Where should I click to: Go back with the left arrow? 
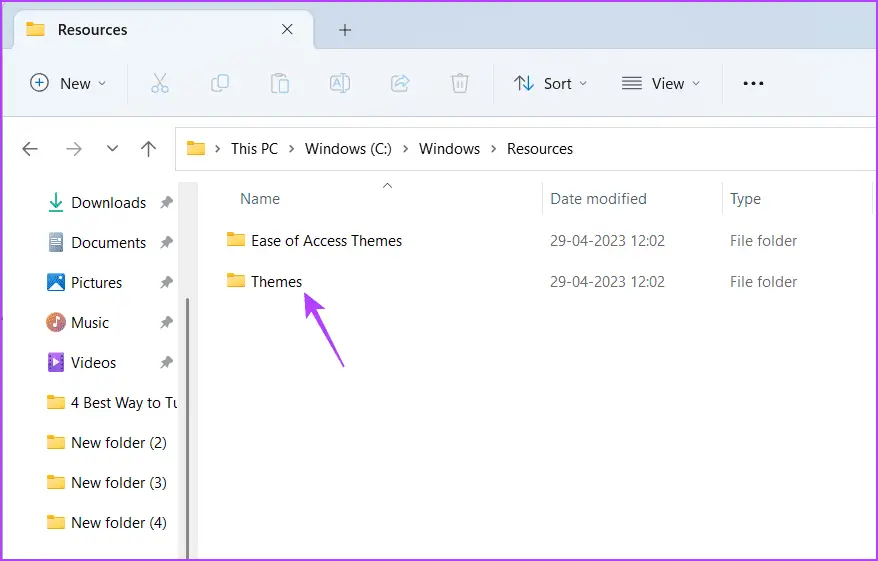pyautogui.click(x=30, y=149)
